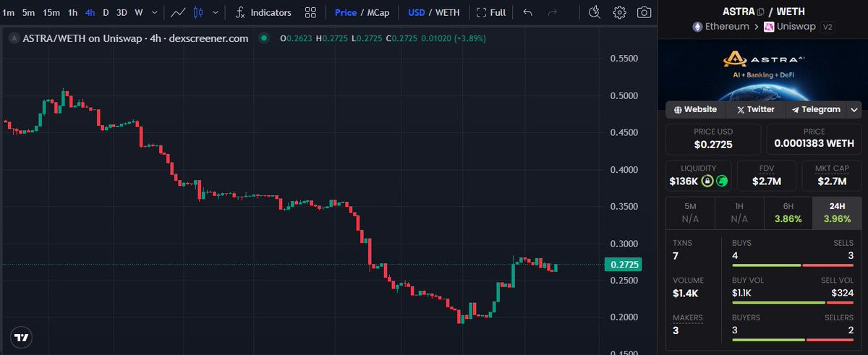Image resolution: width=868 pixels, height=355 pixels.
Task: Open the quick search icon
Action: click(595, 12)
